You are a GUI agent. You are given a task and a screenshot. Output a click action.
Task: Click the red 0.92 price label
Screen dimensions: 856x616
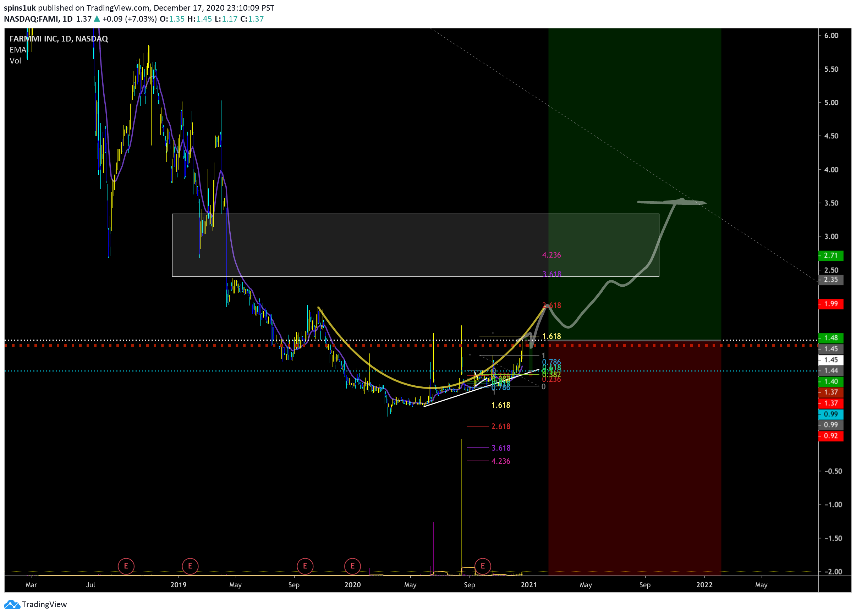(x=831, y=436)
